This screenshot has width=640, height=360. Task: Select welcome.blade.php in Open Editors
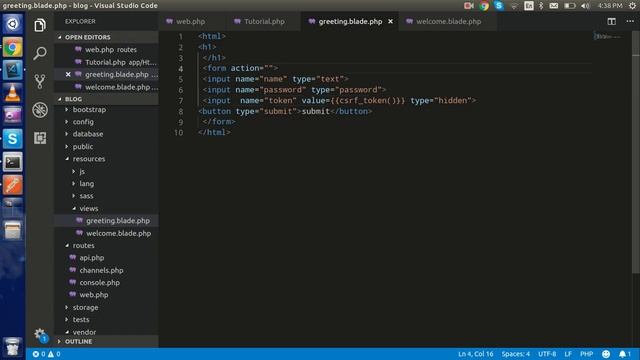[x=106, y=87]
